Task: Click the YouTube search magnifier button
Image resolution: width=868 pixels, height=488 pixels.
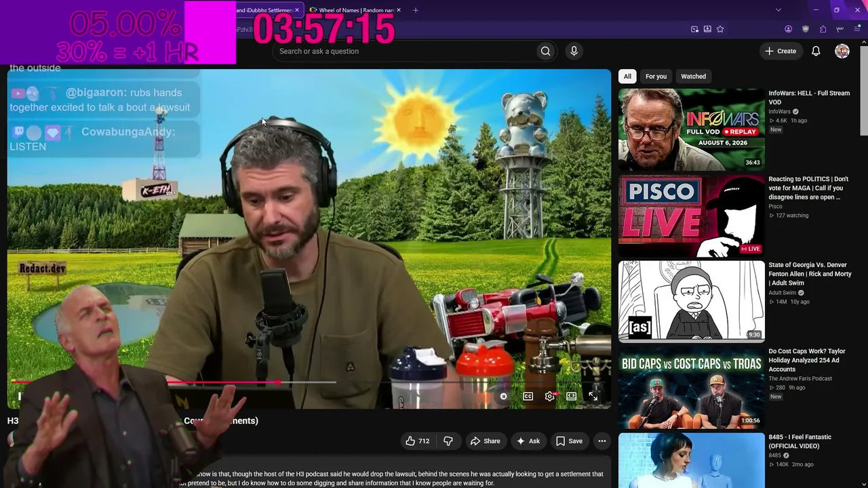Action: (x=545, y=51)
